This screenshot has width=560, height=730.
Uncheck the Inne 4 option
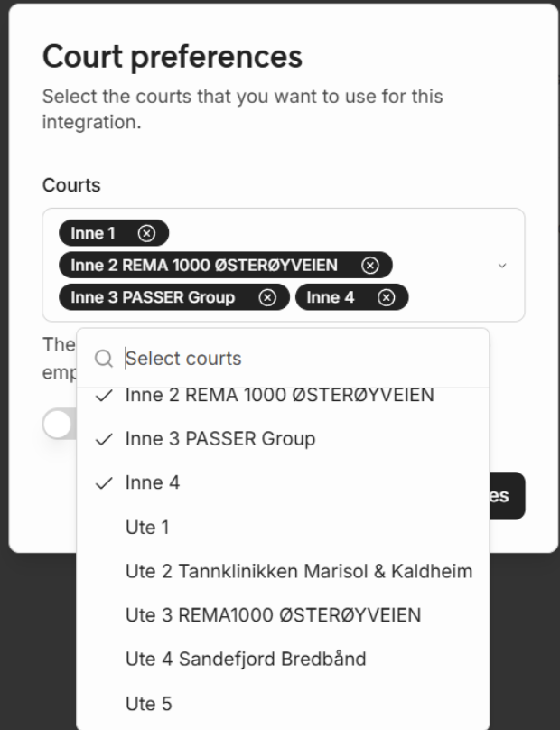point(153,483)
